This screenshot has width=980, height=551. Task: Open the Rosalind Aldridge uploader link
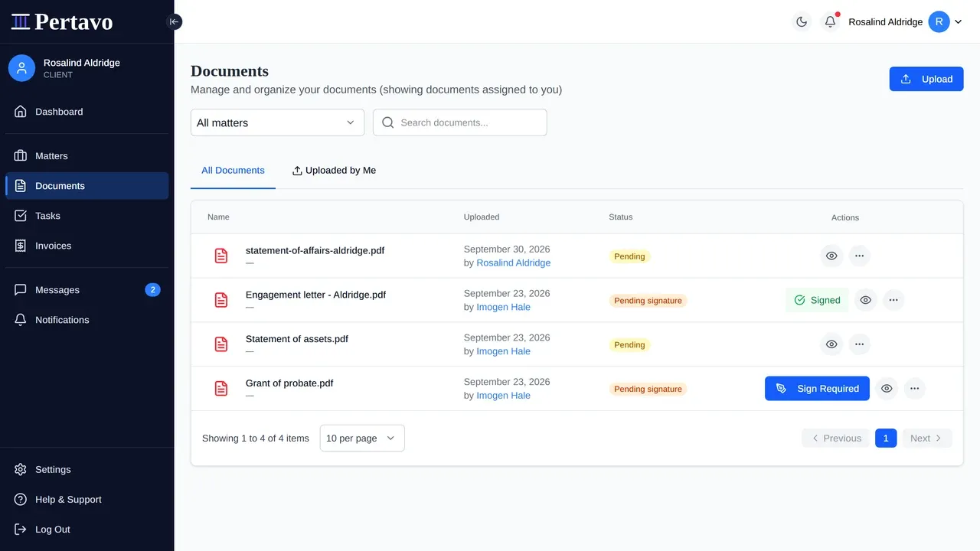point(514,262)
